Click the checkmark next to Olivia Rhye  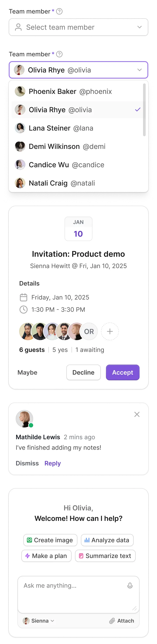tap(138, 110)
